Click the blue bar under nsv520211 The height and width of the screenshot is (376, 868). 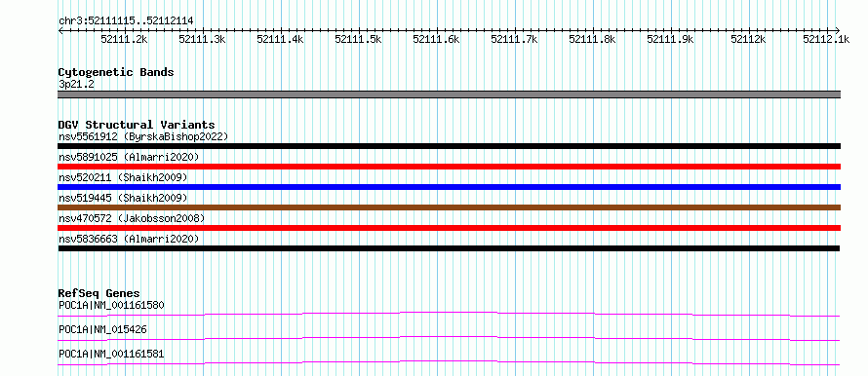[449, 187]
